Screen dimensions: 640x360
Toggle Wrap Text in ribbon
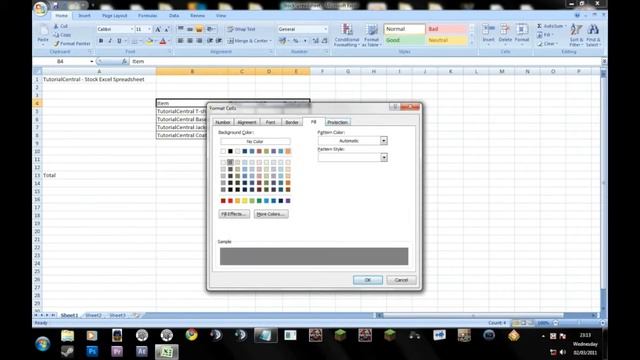point(241,29)
